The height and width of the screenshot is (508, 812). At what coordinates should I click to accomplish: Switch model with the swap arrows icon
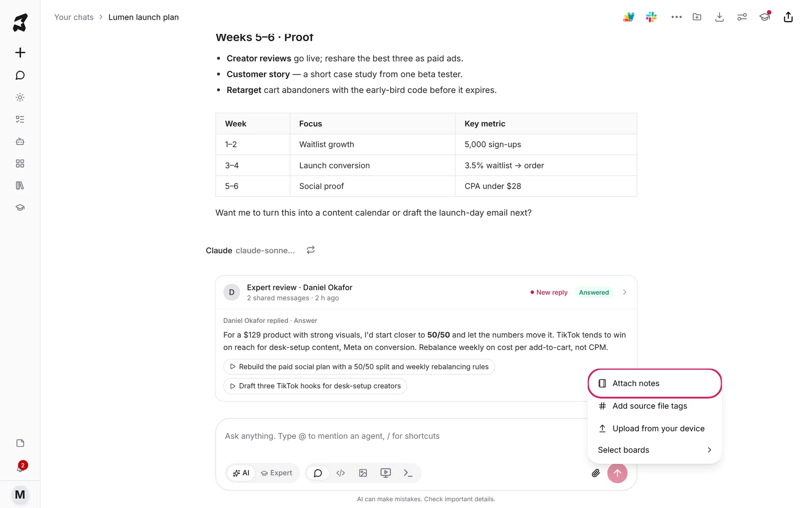click(310, 250)
